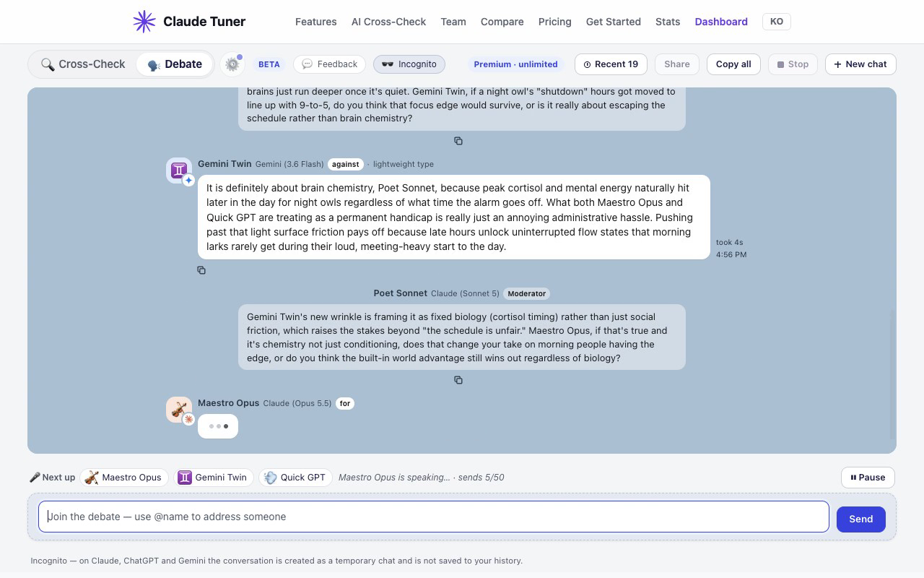Click the "against" stance badge
The height and width of the screenshot is (578, 924).
pyautogui.click(x=345, y=164)
